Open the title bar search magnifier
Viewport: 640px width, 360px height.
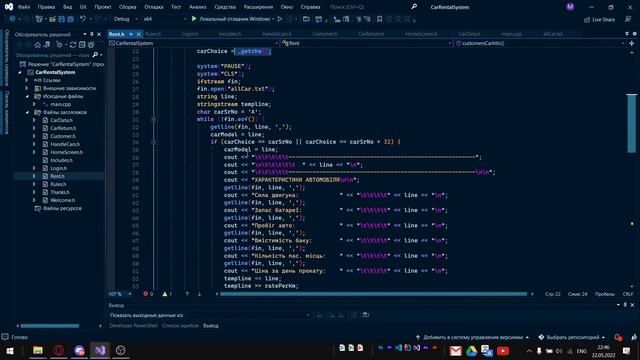point(414,7)
